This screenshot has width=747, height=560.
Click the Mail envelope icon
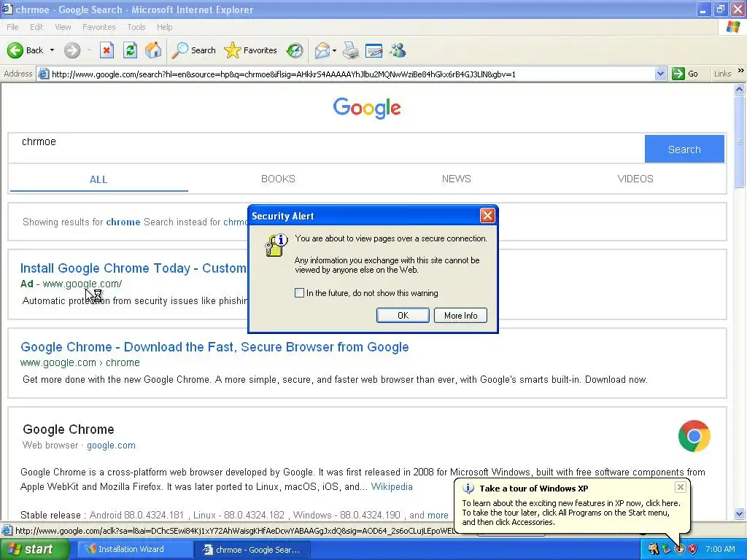tap(322, 50)
